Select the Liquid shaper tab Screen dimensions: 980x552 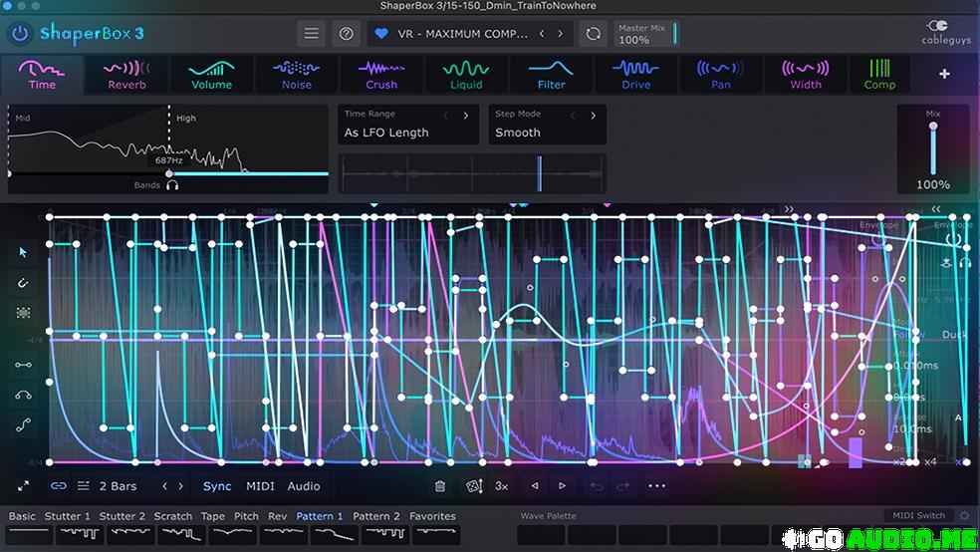[466, 75]
